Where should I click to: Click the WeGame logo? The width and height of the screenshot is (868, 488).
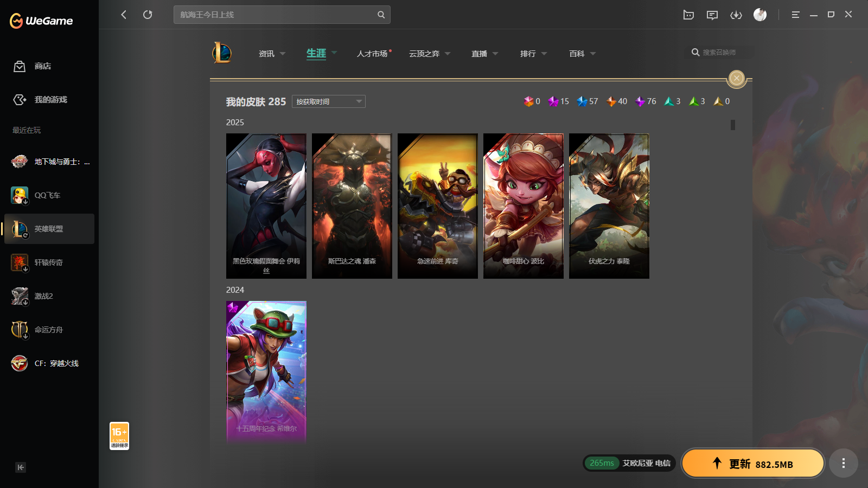[41, 21]
